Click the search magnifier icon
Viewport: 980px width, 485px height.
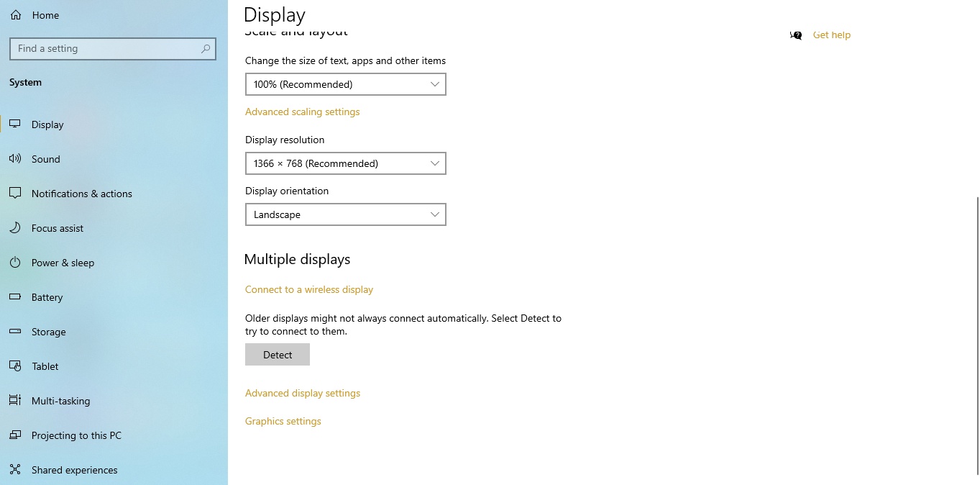(206, 49)
